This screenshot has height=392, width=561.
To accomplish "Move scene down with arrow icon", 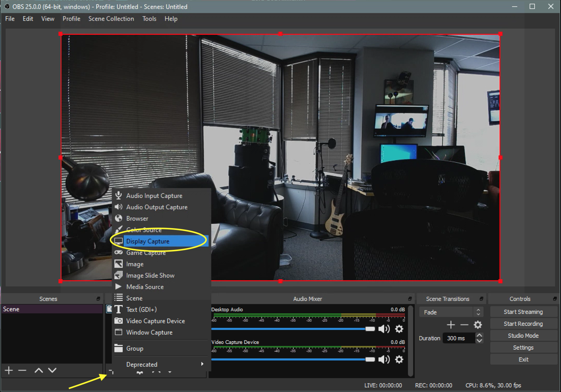I will [x=52, y=370].
